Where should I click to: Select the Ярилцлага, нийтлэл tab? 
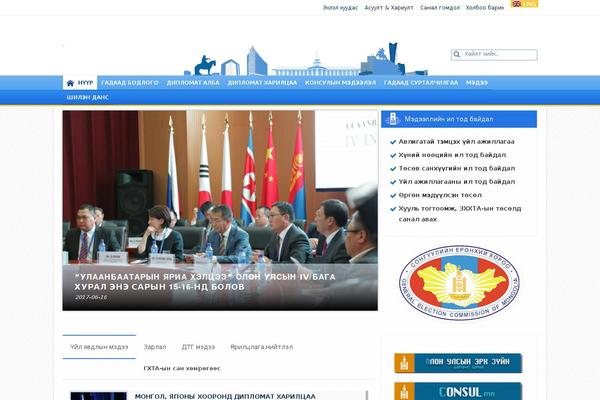click(261, 347)
